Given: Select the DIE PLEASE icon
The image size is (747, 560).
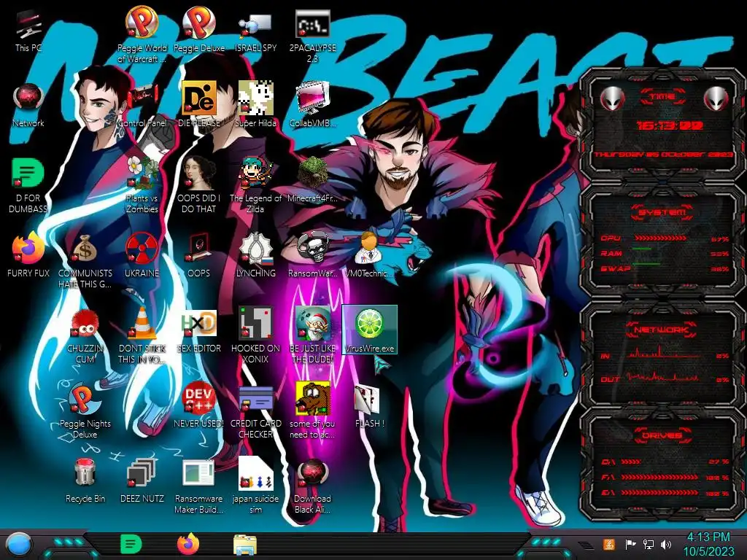Looking at the screenshot, I should tap(198, 105).
